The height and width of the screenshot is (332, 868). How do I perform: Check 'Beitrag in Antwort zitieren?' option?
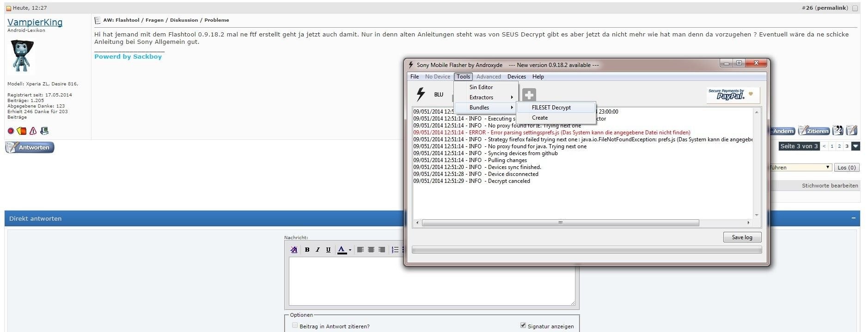(x=295, y=326)
